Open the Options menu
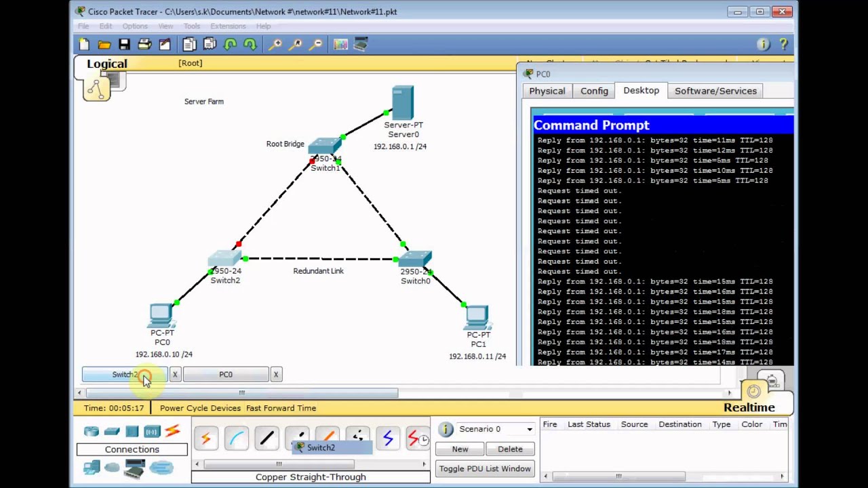The image size is (868, 488). [x=135, y=26]
